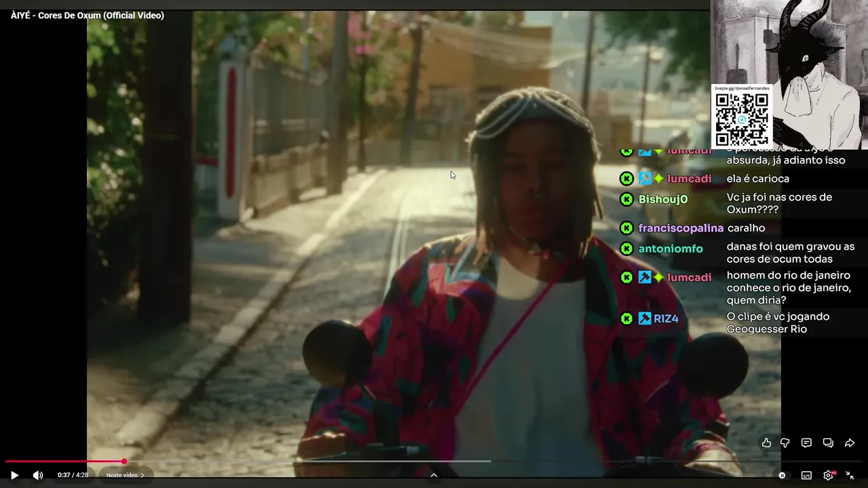Screen dimensions: 868x488
Task: Click Kick badge next to antoniomfo
Action: click(627, 249)
